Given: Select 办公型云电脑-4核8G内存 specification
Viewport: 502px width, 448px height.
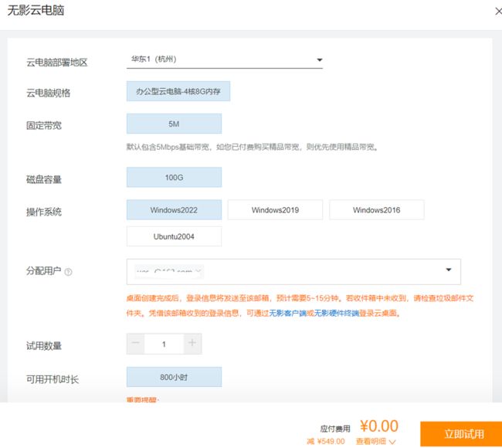Looking at the screenshot, I should coord(178,91).
